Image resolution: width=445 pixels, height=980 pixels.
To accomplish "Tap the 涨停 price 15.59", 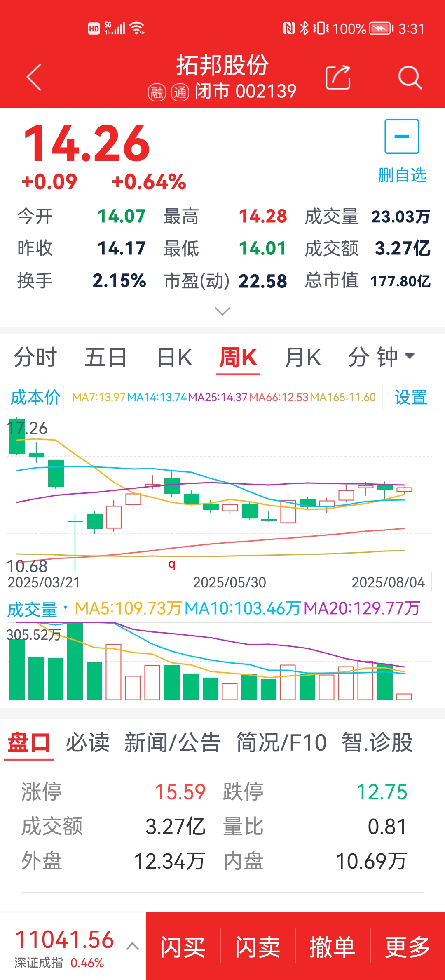I will click(x=180, y=792).
